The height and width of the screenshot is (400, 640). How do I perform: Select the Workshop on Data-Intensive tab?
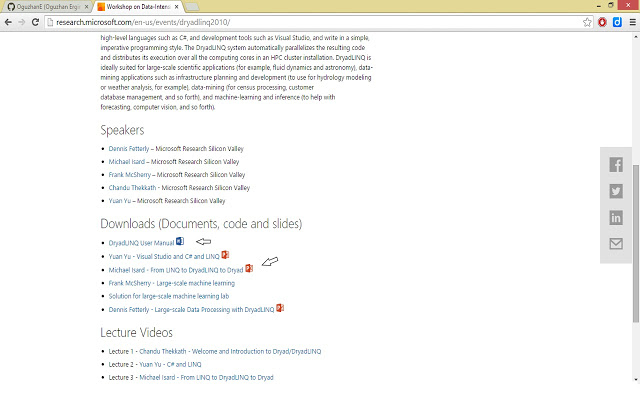pyautogui.click(x=138, y=7)
